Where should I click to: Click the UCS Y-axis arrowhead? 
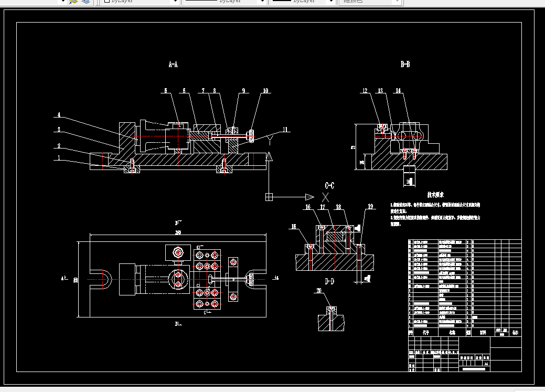coord(269,156)
